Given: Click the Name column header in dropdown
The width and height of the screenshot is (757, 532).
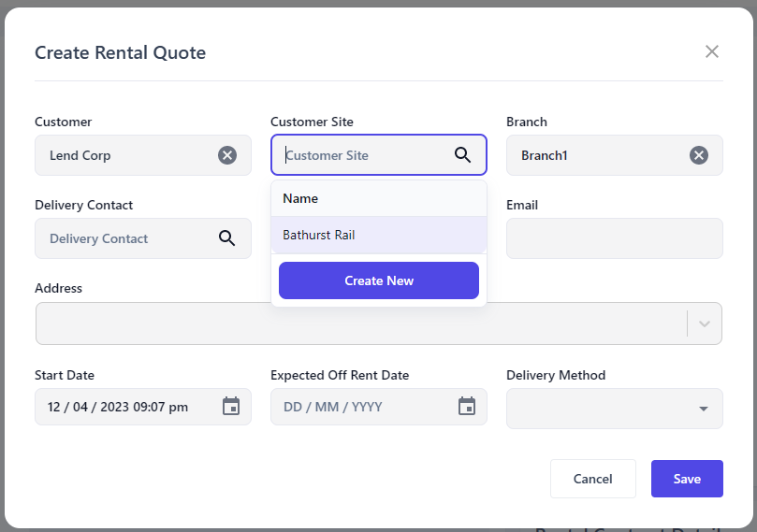Looking at the screenshot, I should pyautogui.click(x=300, y=198).
